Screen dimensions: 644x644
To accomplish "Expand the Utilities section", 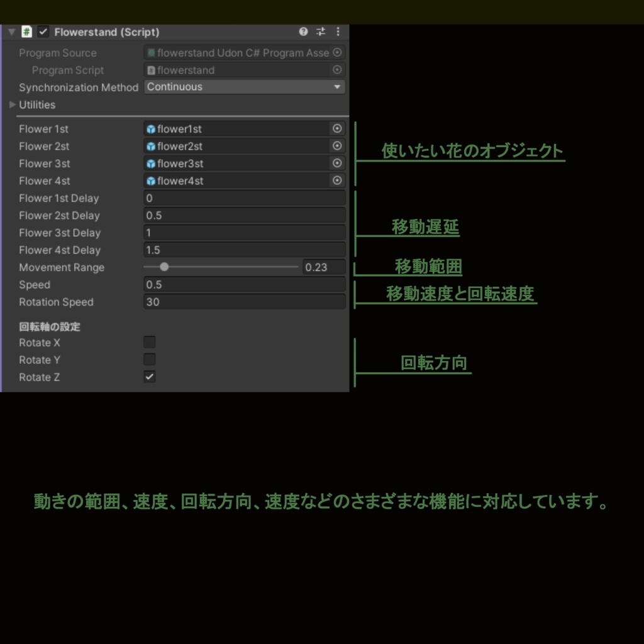I will pos(13,104).
